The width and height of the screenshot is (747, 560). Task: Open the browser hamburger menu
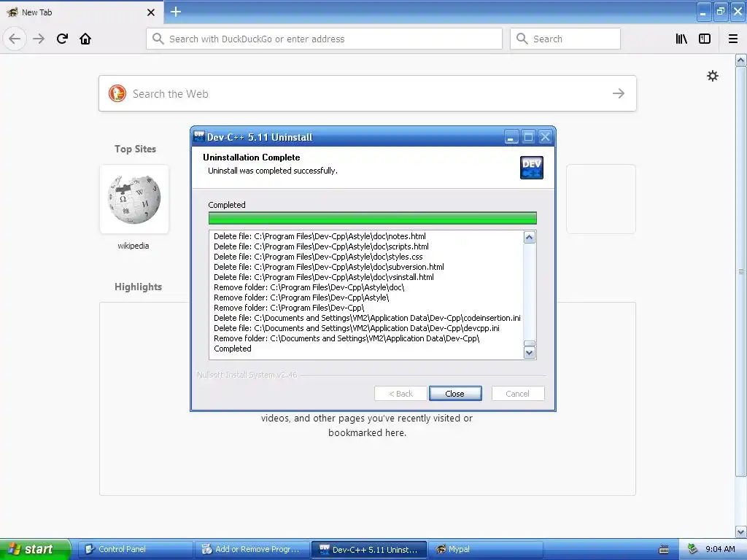pos(732,39)
